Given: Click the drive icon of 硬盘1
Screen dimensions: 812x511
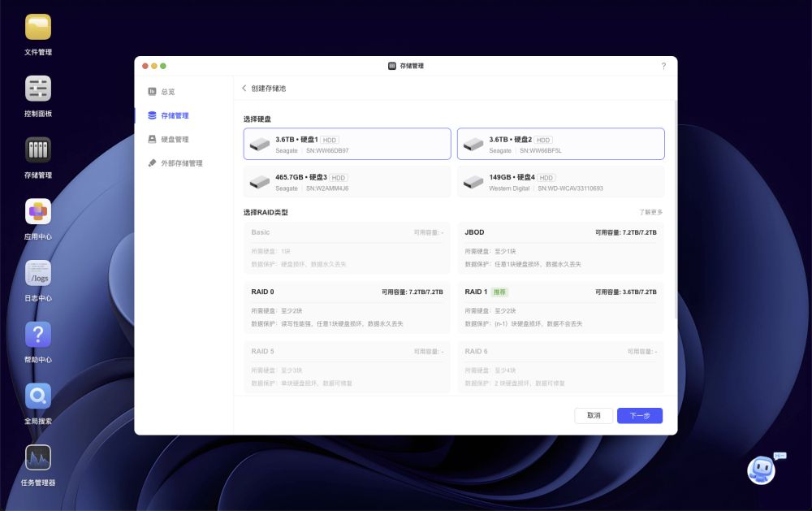Looking at the screenshot, I should [x=260, y=145].
